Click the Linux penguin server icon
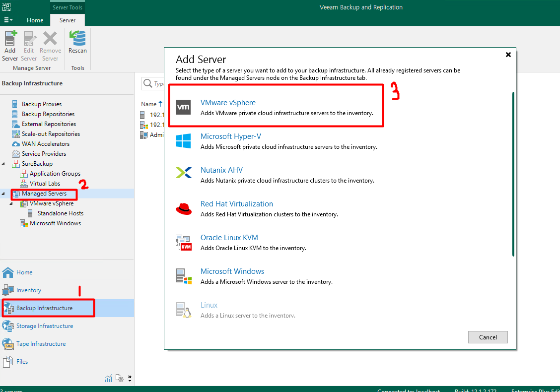 [184, 310]
